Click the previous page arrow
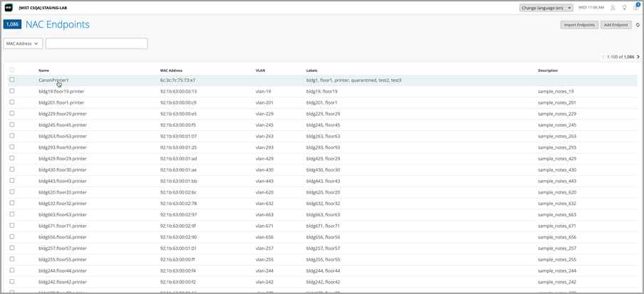Image resolution: width=644 pixels, height=294 pixels. [x=603, y=57]
